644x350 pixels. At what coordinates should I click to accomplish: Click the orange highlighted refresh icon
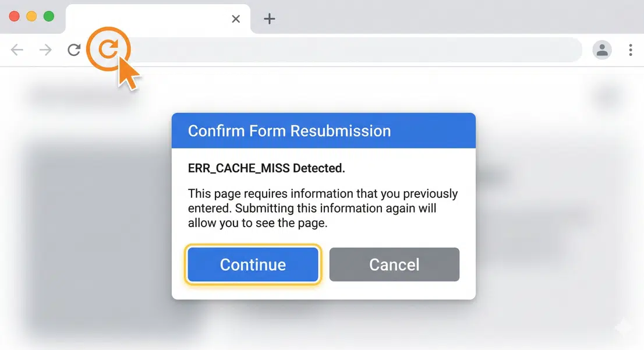coord(108,50)
